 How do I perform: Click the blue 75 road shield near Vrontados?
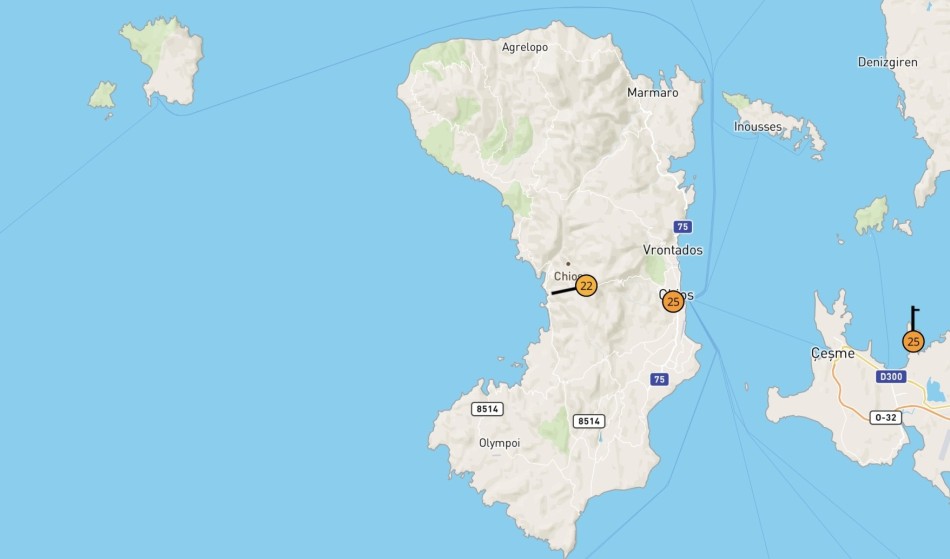pos(683,227)
